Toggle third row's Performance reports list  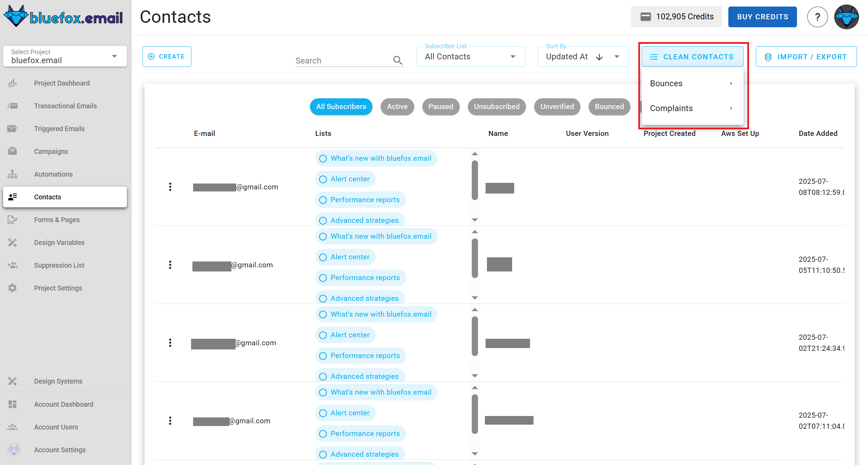coord(360,356)
